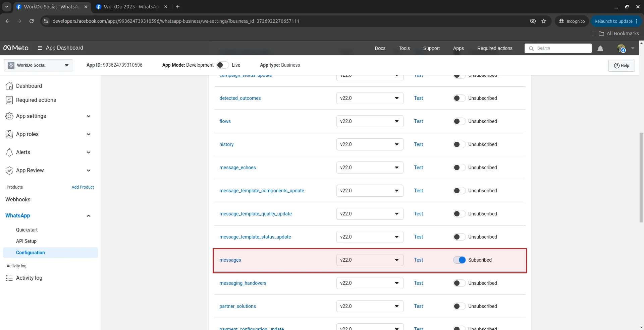644x330 pixels.
Task: Open the Docs menu in top navigation
Action: 380,48
